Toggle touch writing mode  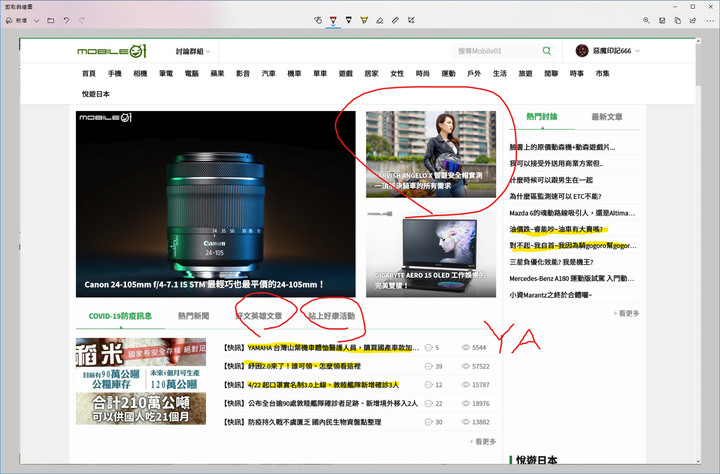coord(318,20)
